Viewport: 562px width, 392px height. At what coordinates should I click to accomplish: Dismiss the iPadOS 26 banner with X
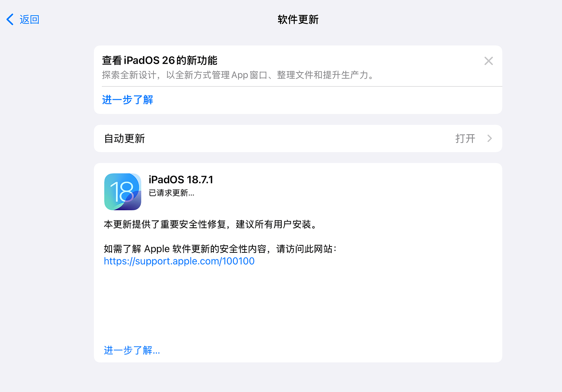click(x=488, y=61)
